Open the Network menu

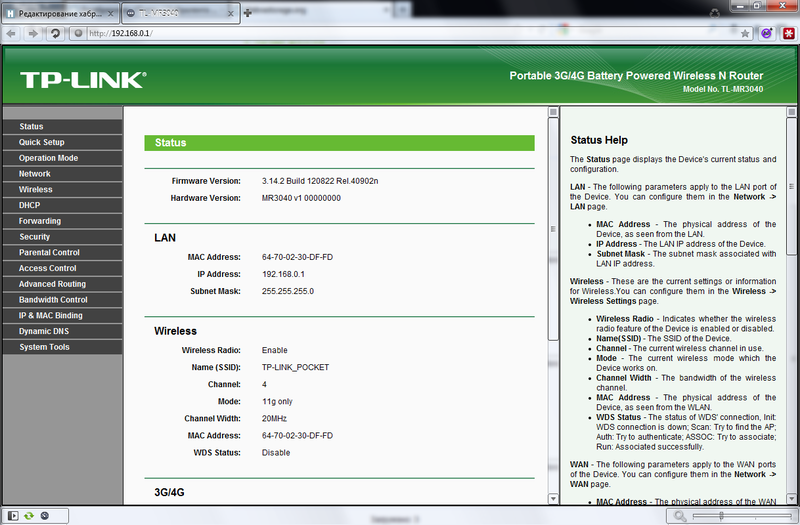point(62,174)
